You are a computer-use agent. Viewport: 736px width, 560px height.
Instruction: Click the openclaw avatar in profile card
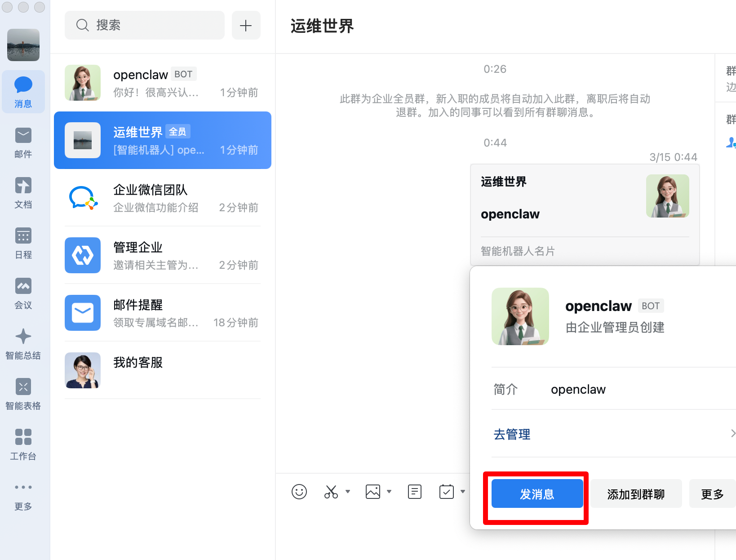(520, 316)
